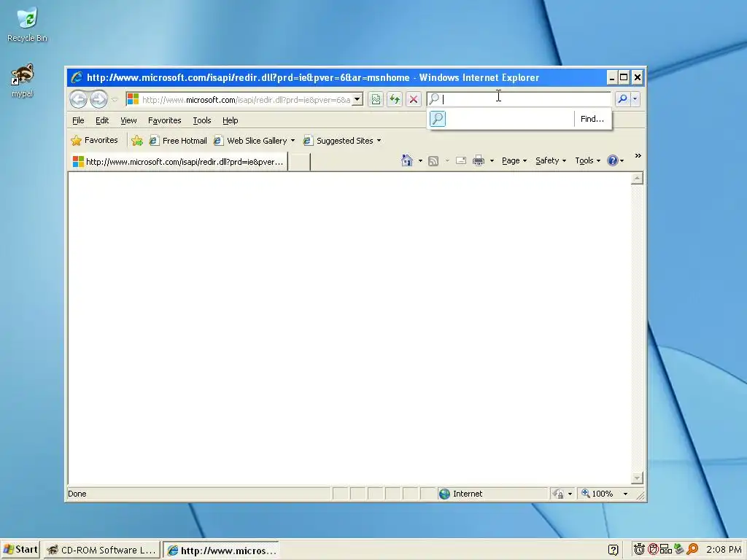Viewport: 747px width, 560px height.
Task: Switch to Internet Explorer taskbar button
Action: click(x=222, y=551)
